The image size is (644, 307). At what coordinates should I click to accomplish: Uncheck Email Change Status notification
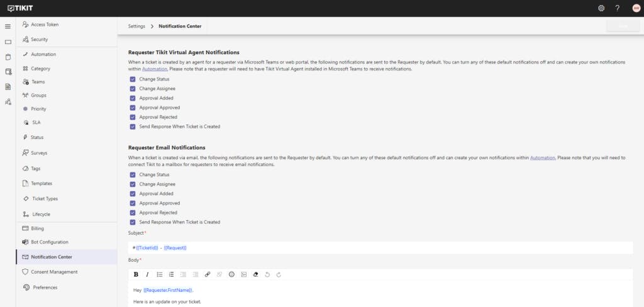point(133,175)
